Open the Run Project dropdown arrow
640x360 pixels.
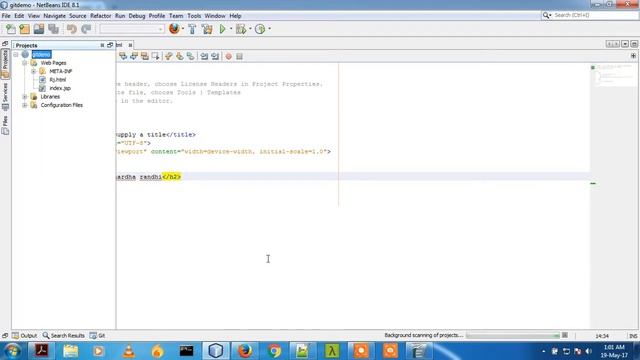click(231, 29)
